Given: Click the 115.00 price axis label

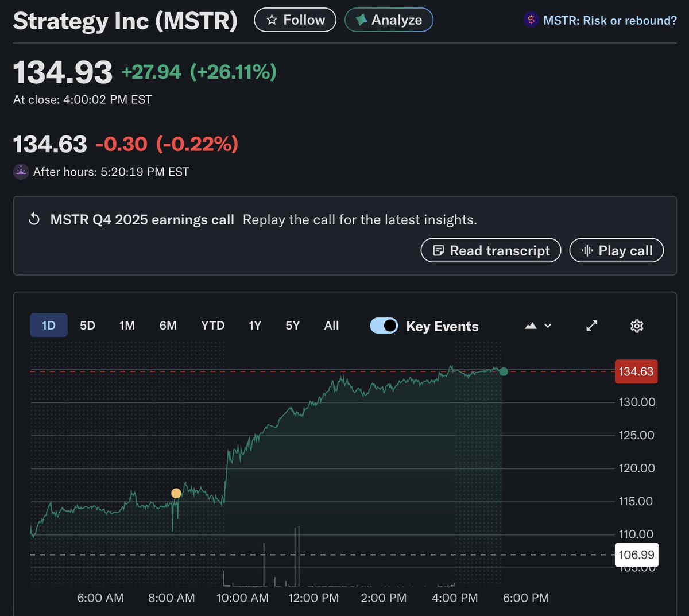Looking at the screenshot, I should [637, 501].
